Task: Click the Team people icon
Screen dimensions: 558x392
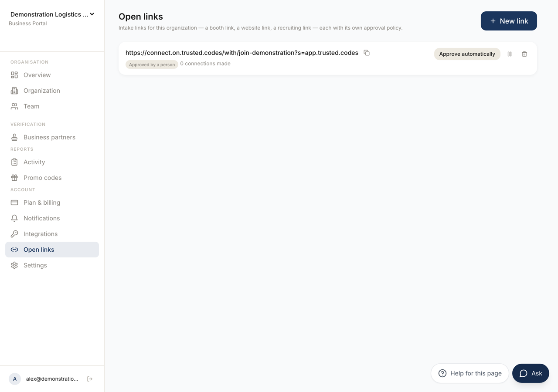Action: point(14,106)
